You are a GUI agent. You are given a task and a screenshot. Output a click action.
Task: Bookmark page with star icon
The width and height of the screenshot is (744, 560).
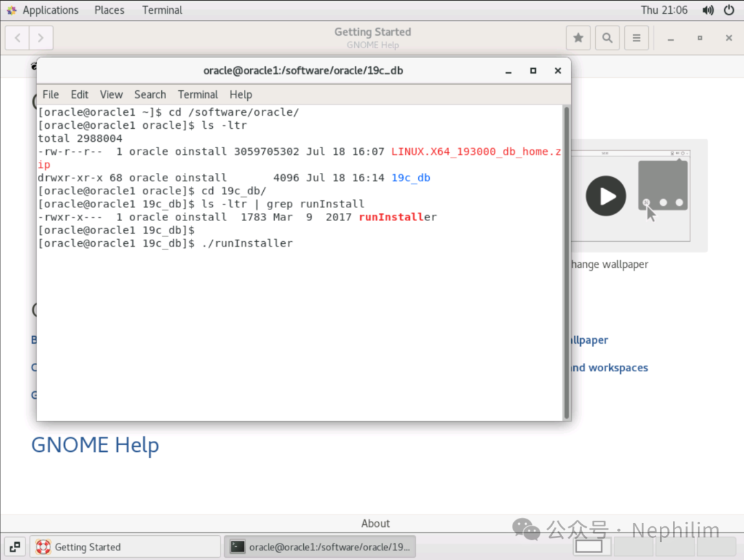pyautogui.click(x=578, y=38)
